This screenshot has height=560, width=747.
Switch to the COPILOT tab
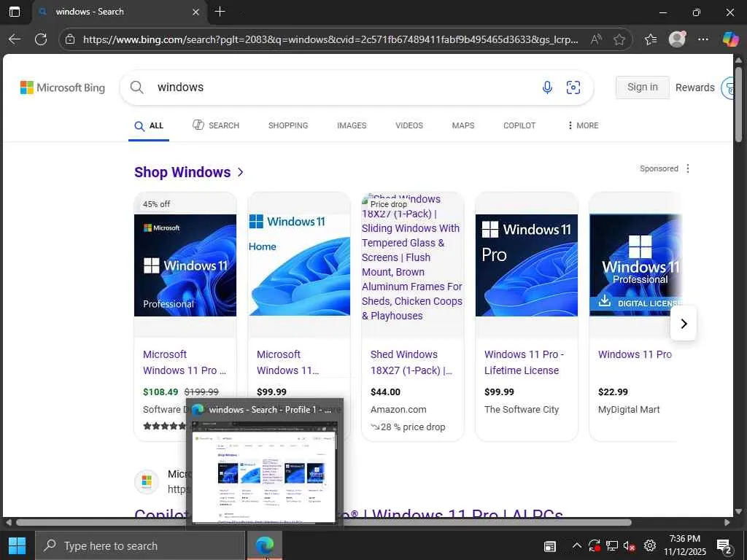coord(519,125)
